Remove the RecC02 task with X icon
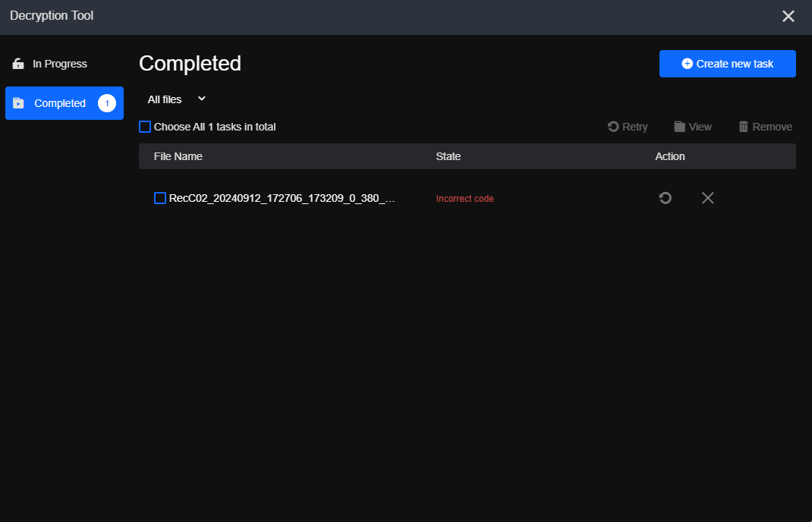The width and height of the screenshot is (812, 522). point(707,198)
